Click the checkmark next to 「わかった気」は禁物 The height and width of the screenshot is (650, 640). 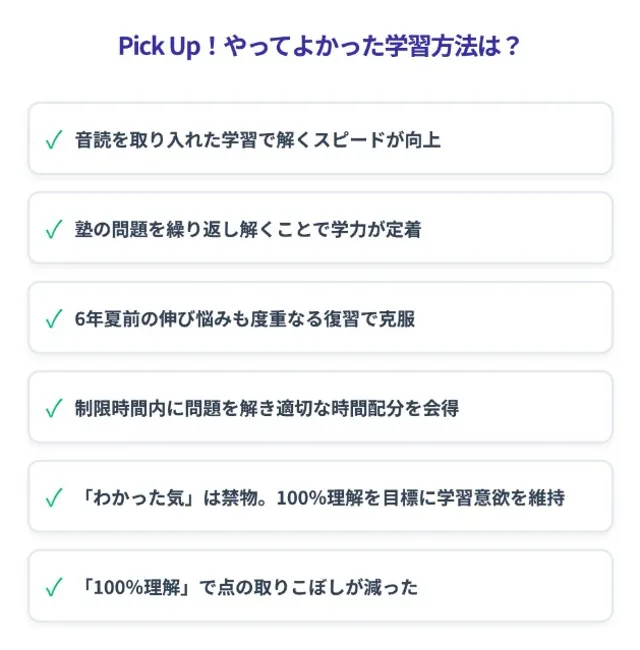tap(54, 497)
